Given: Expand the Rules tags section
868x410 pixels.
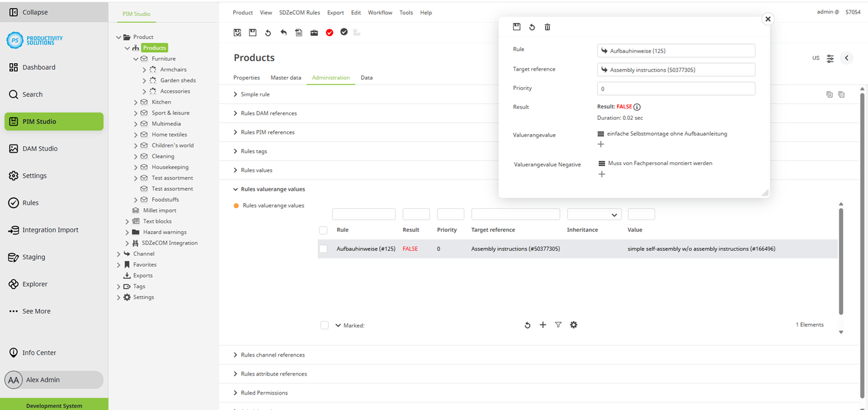Looking at the screenshot, I should click(253, 151).
